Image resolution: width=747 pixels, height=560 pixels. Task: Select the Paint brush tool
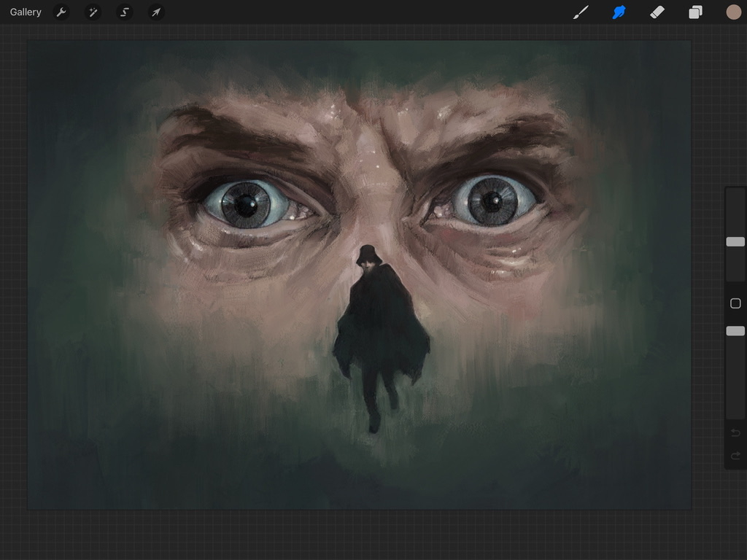[x=581, y=12]
